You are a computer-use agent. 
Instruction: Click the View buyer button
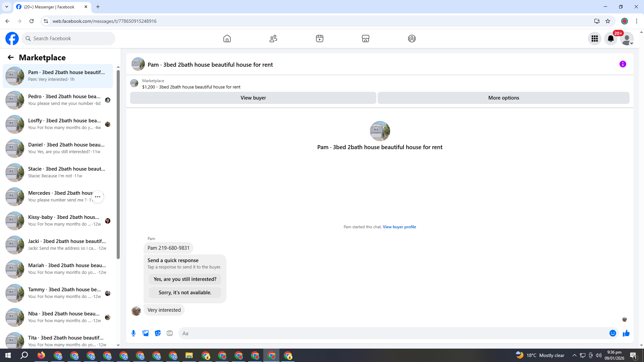point(253,98)
